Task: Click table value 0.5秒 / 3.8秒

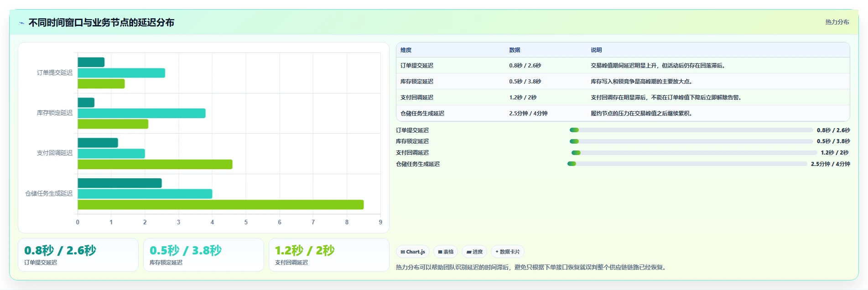Action: 525,82
